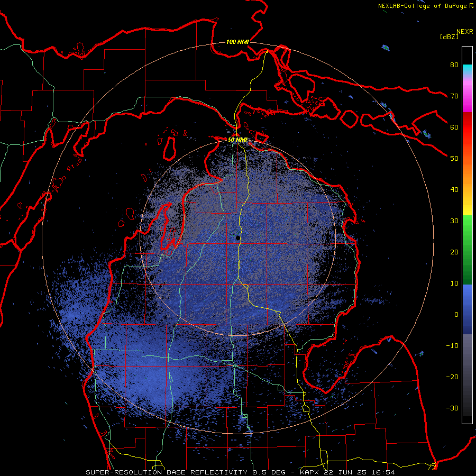The image size is (476, 476).
Task: Click the -20 value on dBZ scale
Action: (452, 377)
